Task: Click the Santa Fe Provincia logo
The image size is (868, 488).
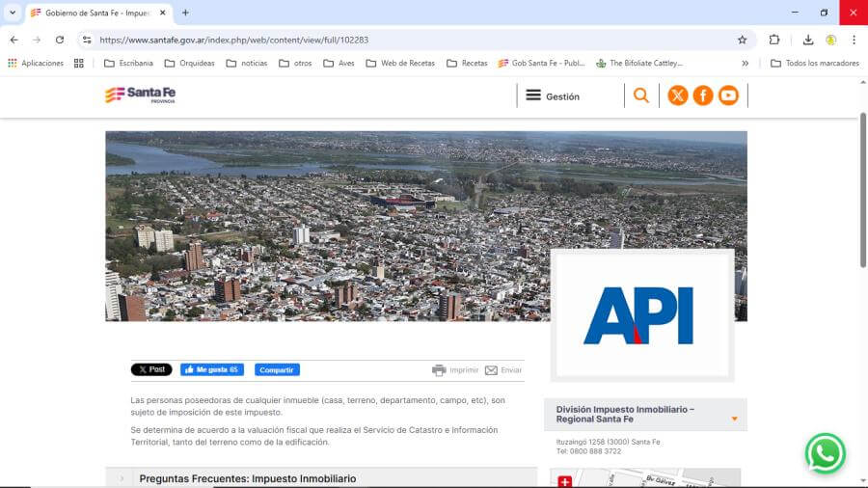Action: tap(141, 95)
